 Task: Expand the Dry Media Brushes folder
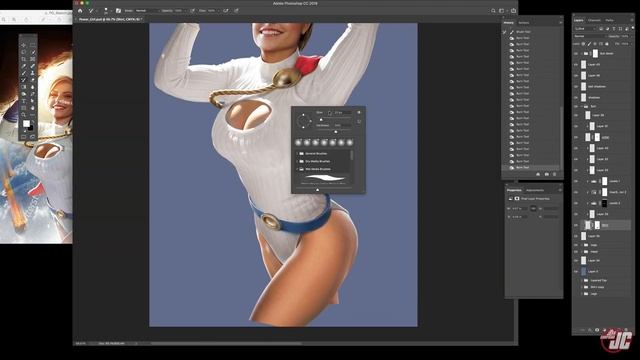coord(297,161)
